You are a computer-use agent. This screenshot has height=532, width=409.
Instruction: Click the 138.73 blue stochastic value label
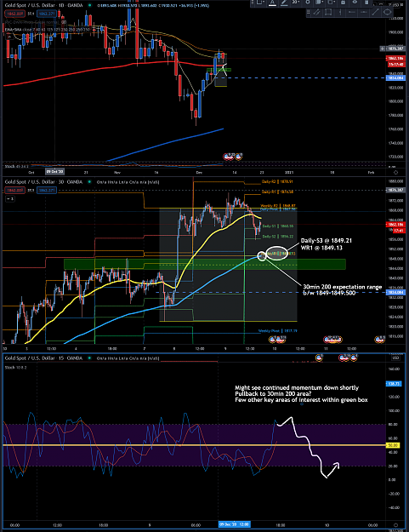point(394,384)
